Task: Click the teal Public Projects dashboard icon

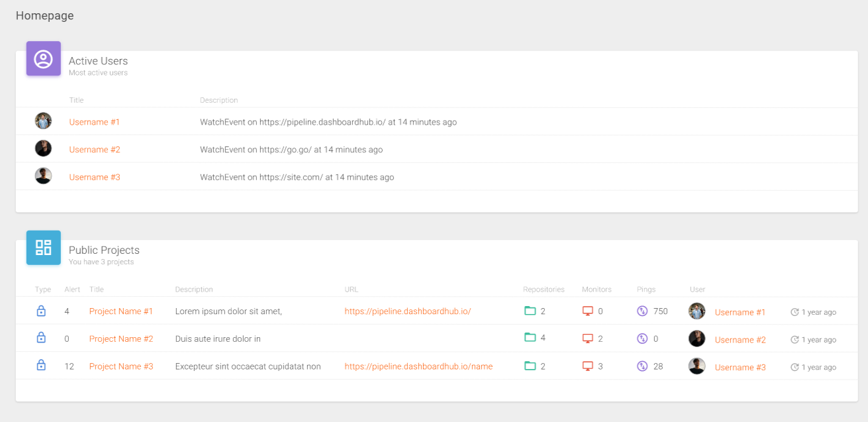Action: pos(43,247)
